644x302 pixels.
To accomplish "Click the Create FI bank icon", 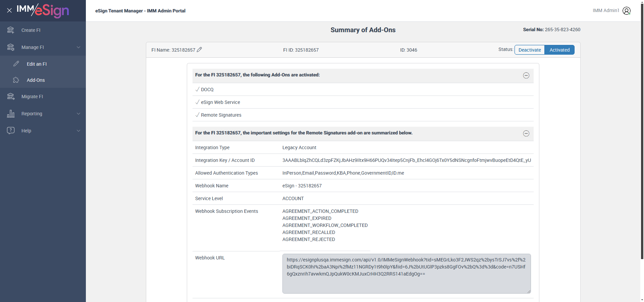I will pyautogui.click(x=11, y=30).
